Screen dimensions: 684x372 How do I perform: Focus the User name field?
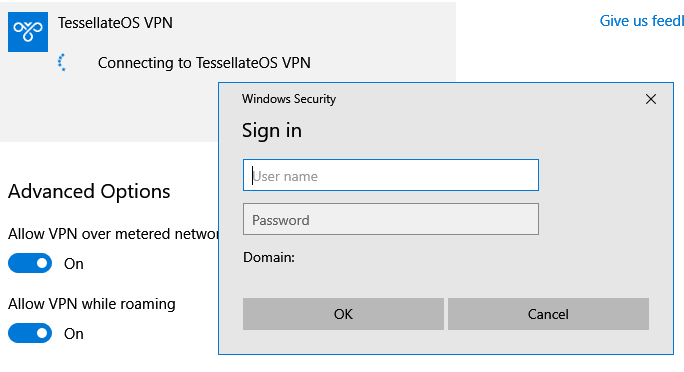(391, 175)
